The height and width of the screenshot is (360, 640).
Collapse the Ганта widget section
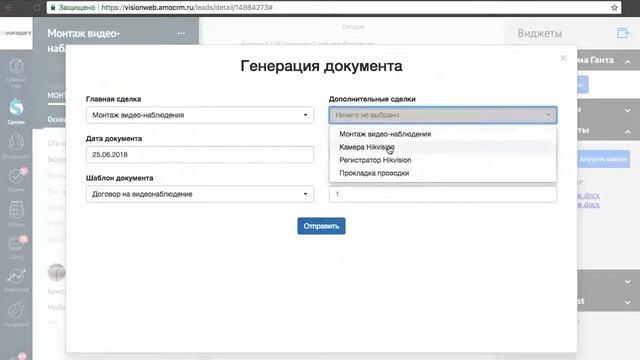[628, 62]
